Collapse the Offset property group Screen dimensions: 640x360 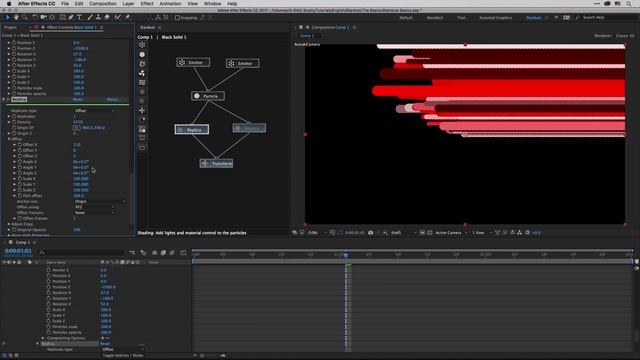click(9, 139)
